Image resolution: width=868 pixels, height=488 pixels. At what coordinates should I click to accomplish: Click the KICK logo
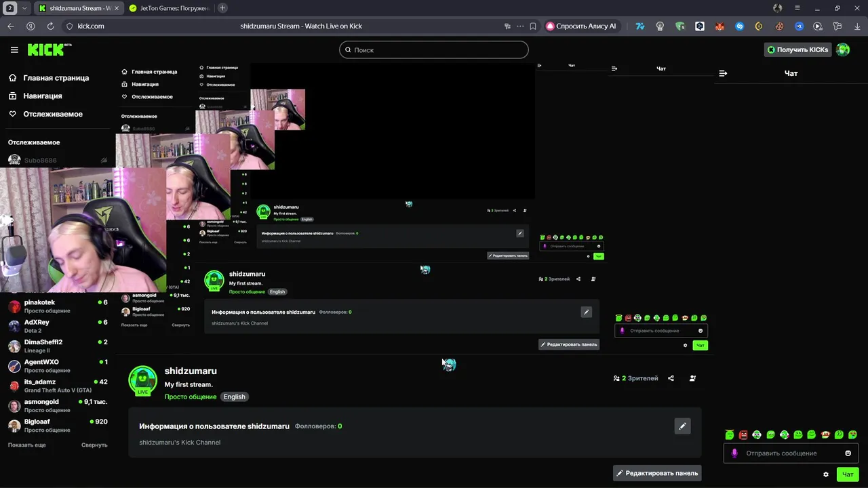[x=49, y=49]
